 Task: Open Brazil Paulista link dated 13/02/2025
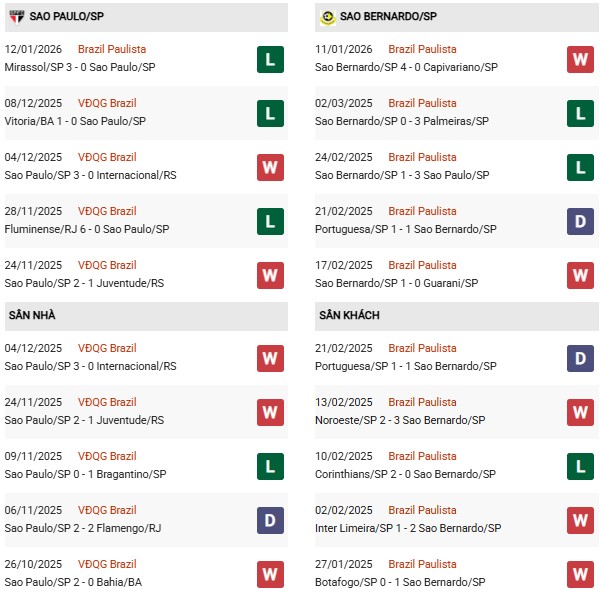pyautogui.click(x=422, y=402)
